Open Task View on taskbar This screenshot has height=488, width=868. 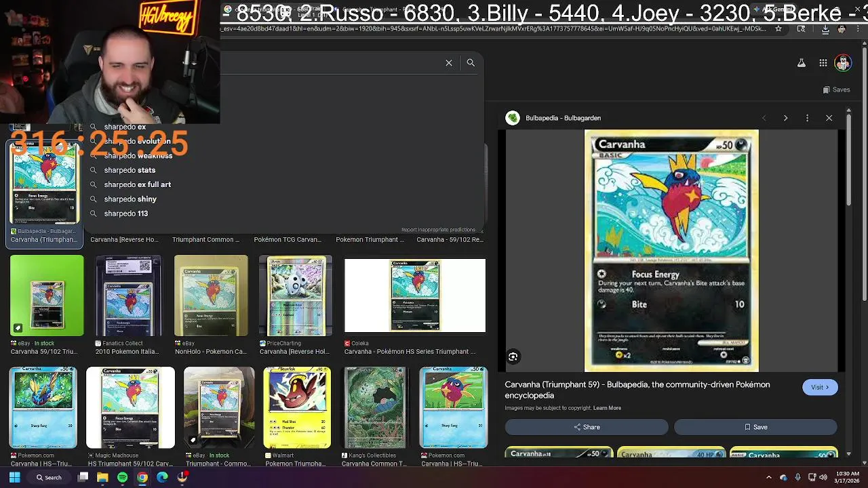[x=83, y=477]
